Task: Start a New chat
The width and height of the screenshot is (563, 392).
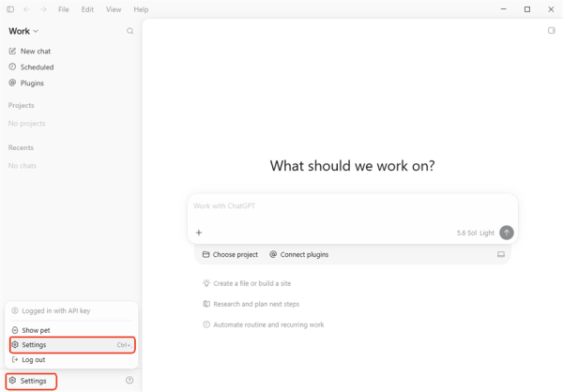Action: [30, 51]
